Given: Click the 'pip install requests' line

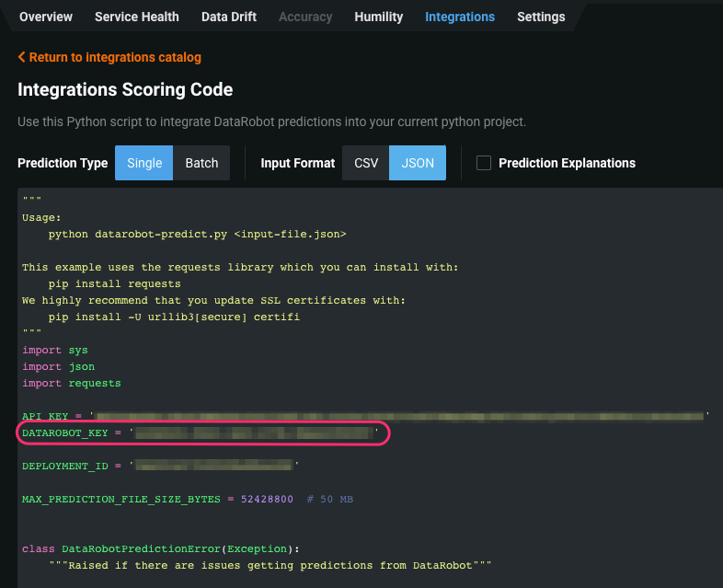Looking at the screenshot, I should coord(115,284).
